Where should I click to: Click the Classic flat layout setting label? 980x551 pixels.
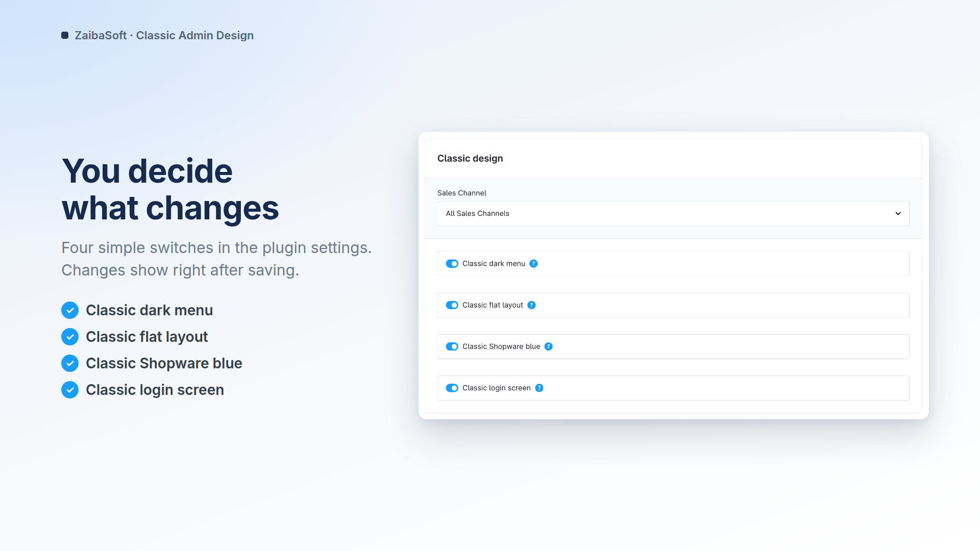pos(493,305)
